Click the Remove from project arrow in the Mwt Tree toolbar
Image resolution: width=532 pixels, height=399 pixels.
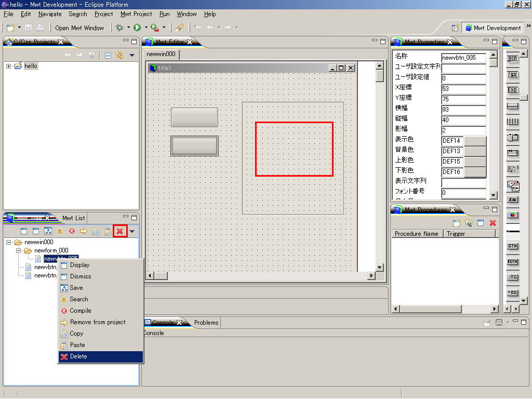tap(84, 231)
